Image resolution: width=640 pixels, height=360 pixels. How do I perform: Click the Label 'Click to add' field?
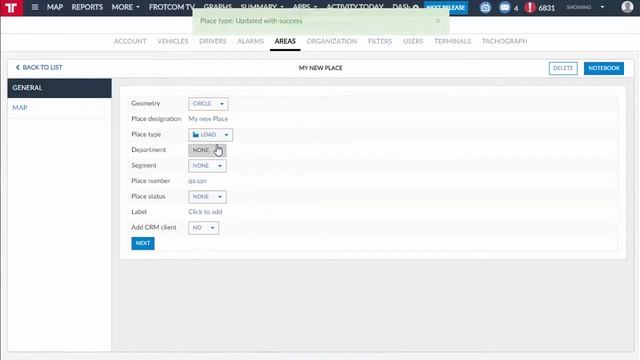(205, 212)
